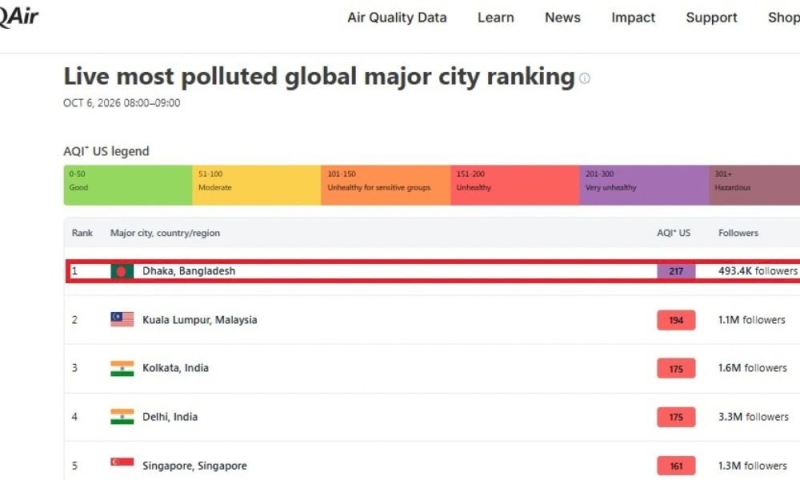Click the 161 AQI badge
Screen dimensions: 800x480
point(676,466)
